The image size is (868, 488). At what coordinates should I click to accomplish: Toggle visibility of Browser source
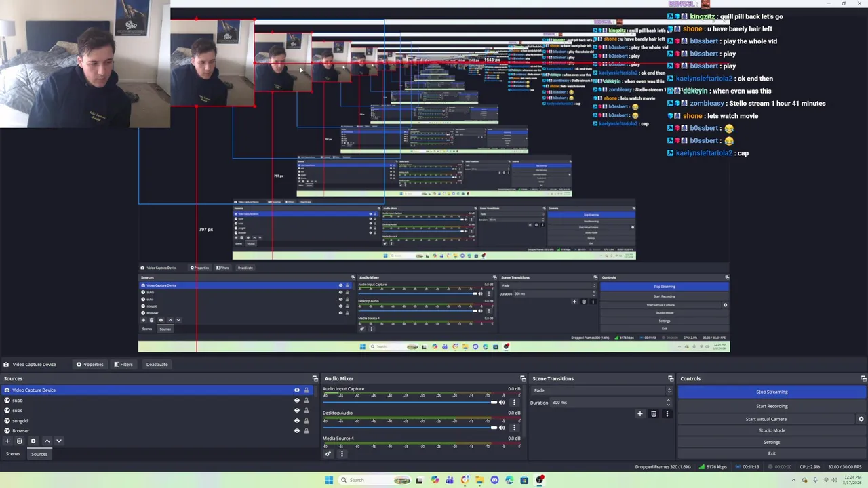pyautogui.click(x=296, y=431)
